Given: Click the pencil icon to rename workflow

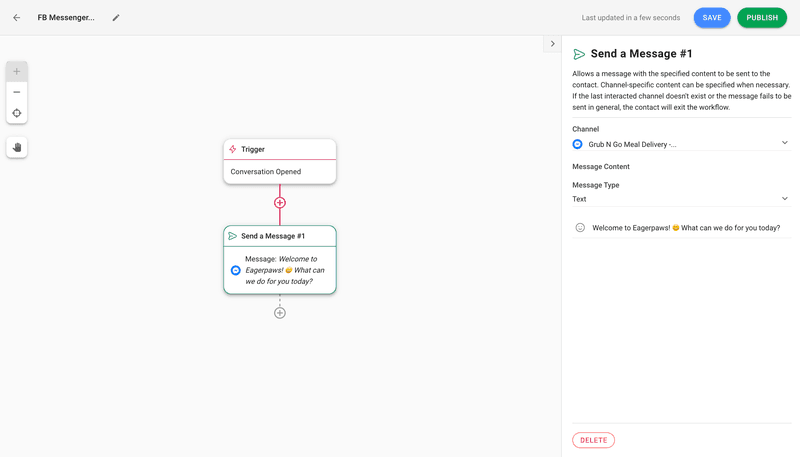Looking at the screenshot, I should click(x=116, y=18).
